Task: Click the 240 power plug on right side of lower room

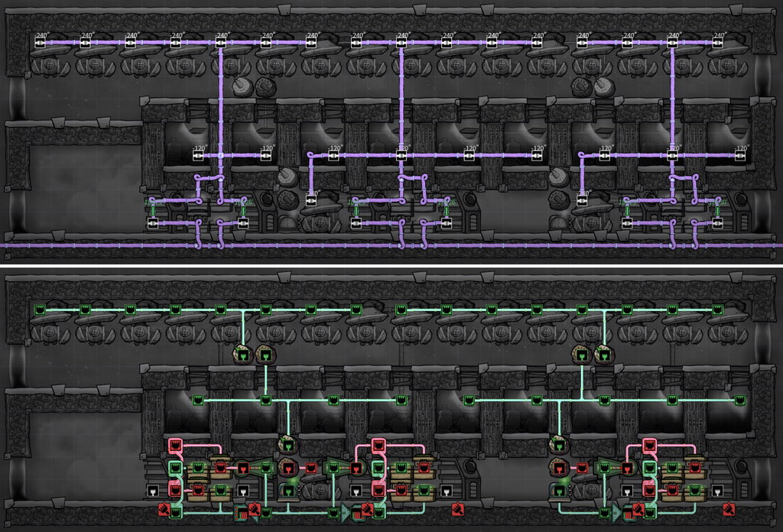Action: coord(582,200)
